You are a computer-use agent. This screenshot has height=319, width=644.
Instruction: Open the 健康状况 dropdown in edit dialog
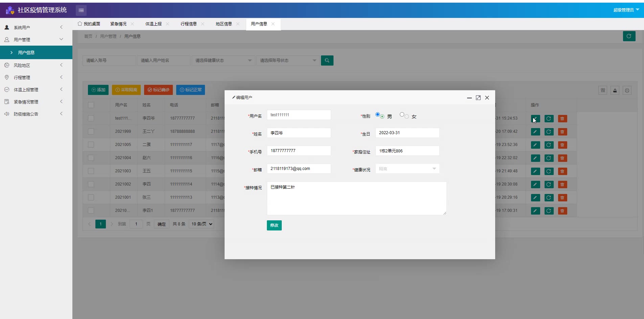(x=407, y=169)
